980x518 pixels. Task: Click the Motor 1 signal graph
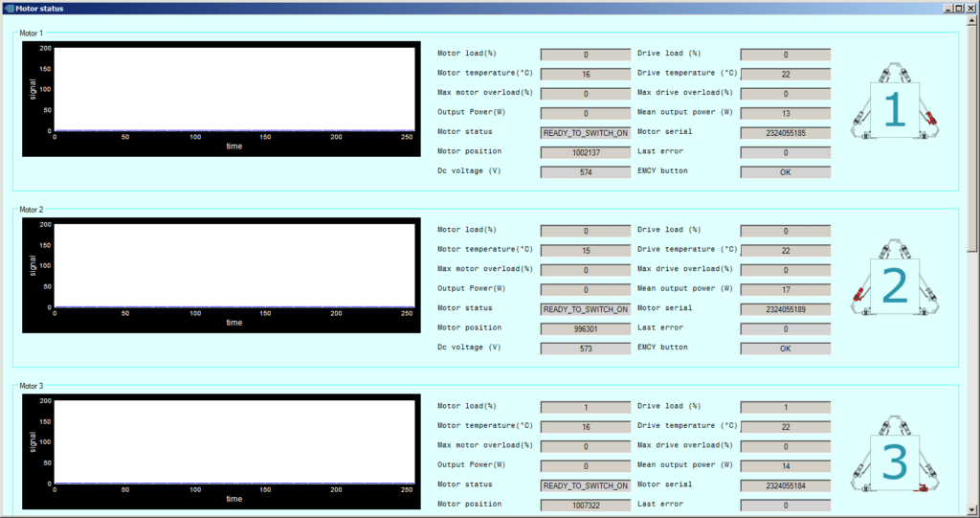click(234, 88)
